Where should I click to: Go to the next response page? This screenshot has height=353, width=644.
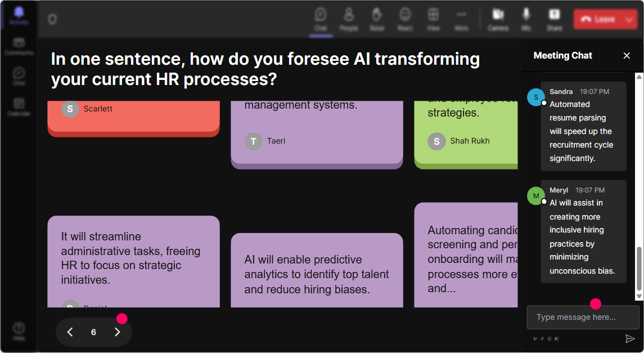click(x=118, y=332)
